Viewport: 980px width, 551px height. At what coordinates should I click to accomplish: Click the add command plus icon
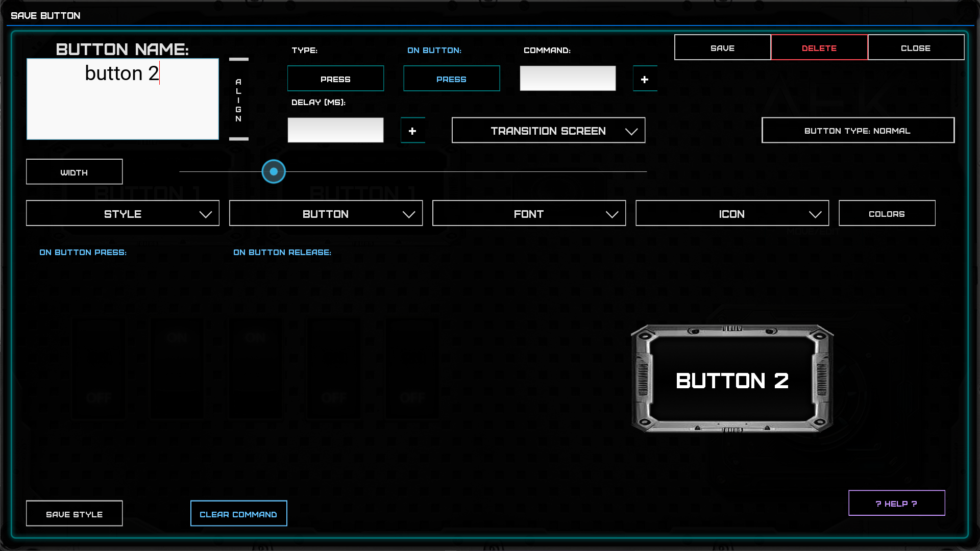[645, 79]
